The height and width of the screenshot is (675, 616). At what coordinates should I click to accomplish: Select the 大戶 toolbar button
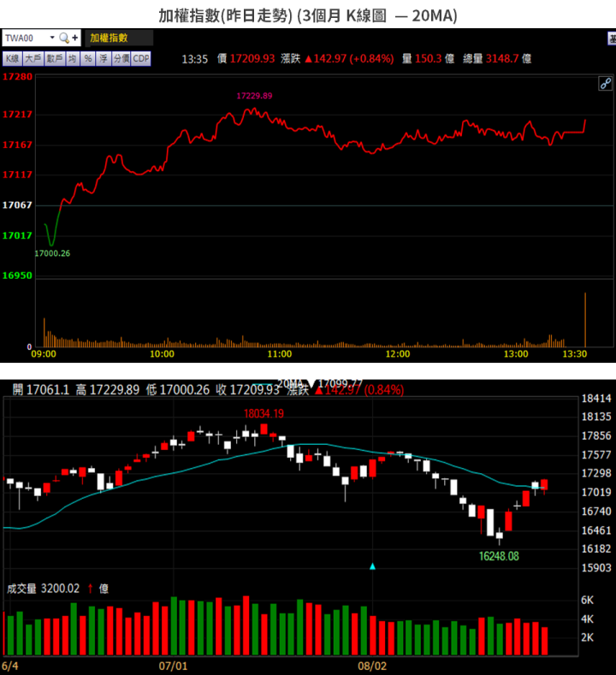[33, 58]
